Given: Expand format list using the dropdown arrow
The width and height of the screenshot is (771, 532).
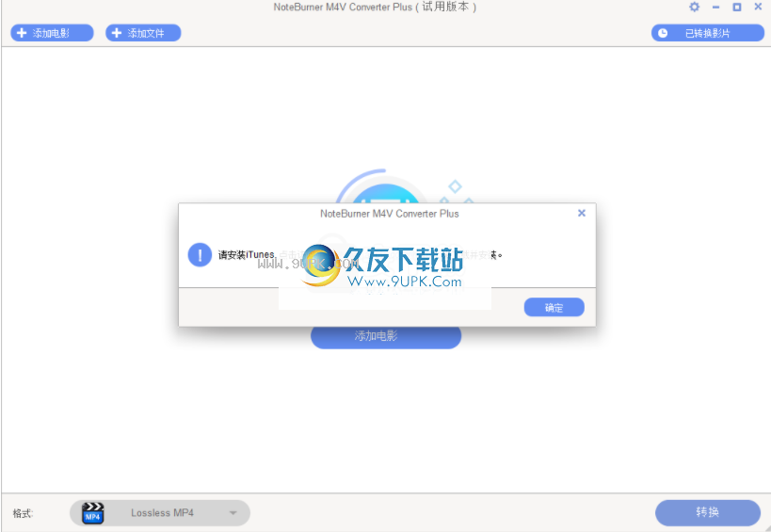Looking at the screenshot, I should [233, 513].
